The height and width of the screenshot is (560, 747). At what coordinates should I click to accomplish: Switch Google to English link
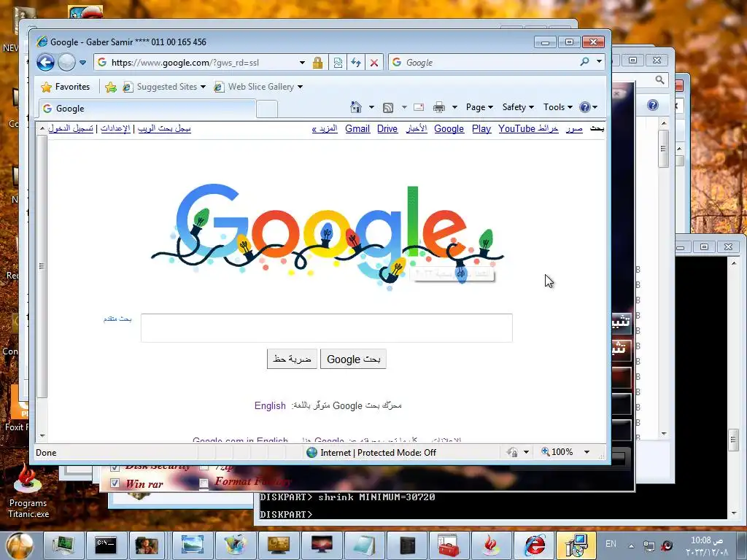pyautogui.click(x=270, y=405)
